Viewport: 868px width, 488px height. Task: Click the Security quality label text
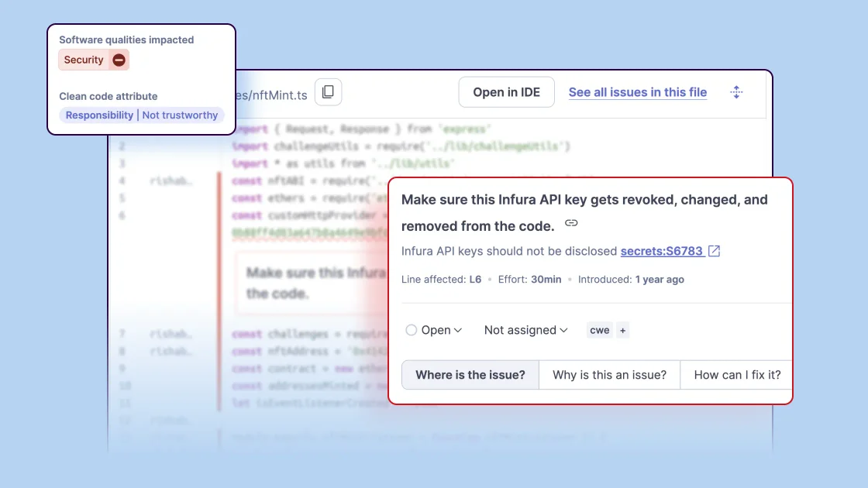coord(84,60)
